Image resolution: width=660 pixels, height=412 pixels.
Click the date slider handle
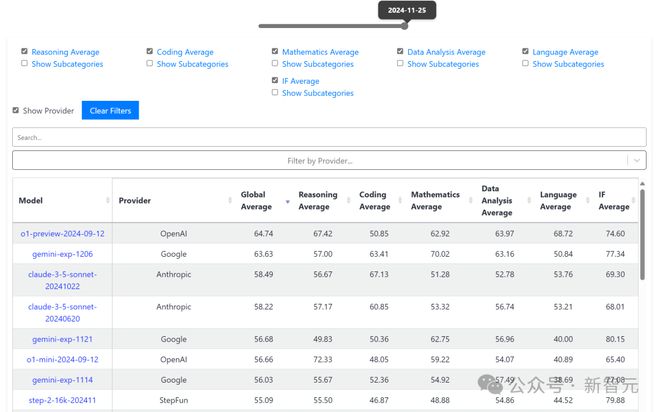point(404,26)
